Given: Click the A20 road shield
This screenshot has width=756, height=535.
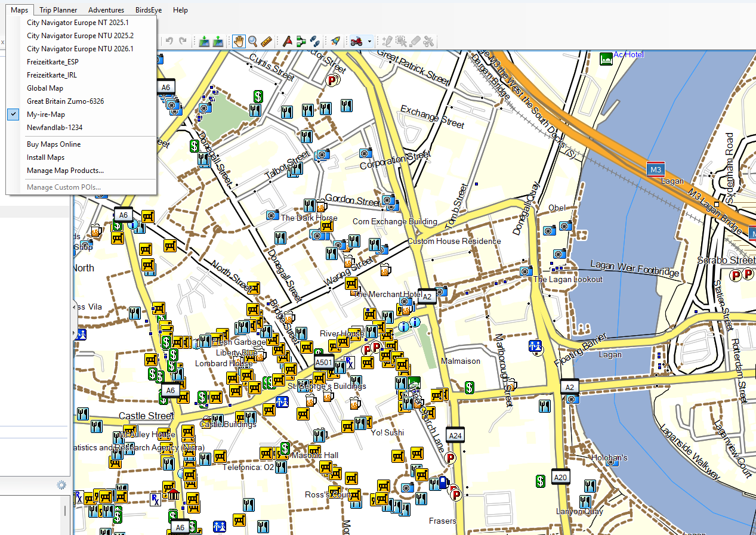Looking at the screenshot, I should pos(560,477).
